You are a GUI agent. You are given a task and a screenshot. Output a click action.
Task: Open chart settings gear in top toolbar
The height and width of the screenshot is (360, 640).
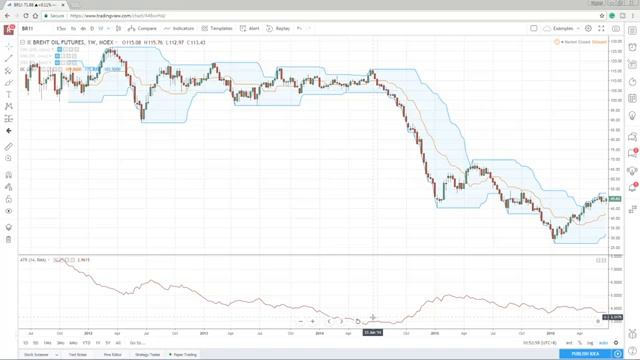click(x=588, y=29)
